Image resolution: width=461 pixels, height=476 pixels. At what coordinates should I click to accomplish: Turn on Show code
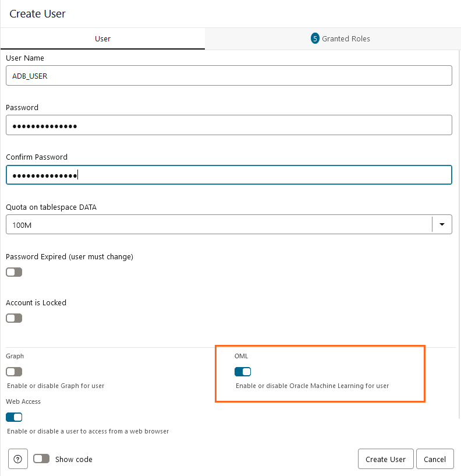(x=41, y=459)
